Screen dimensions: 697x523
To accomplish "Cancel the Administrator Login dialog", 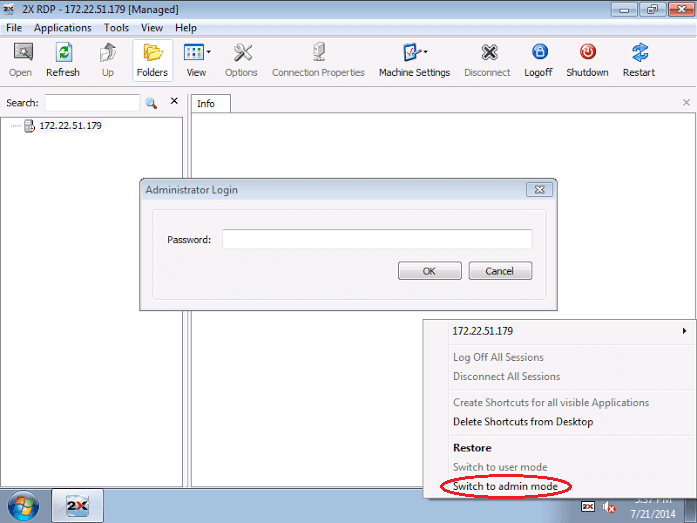I will pos(500,271).
